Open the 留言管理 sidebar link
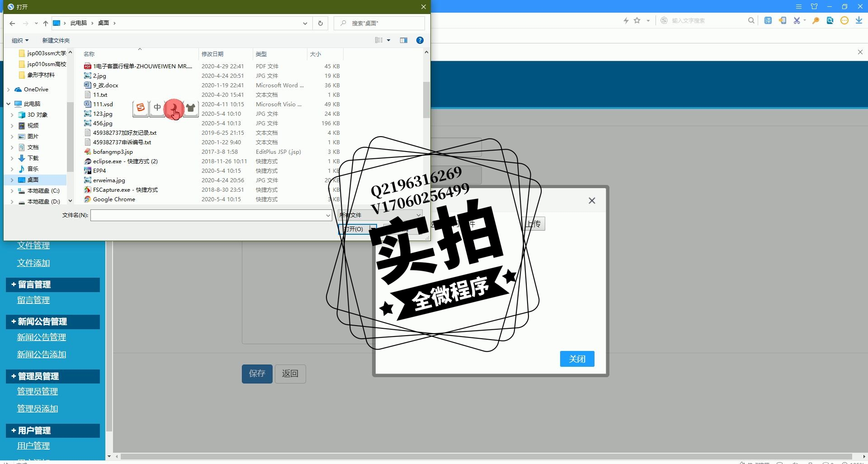 pyautogui.click(x=33, y=300)
